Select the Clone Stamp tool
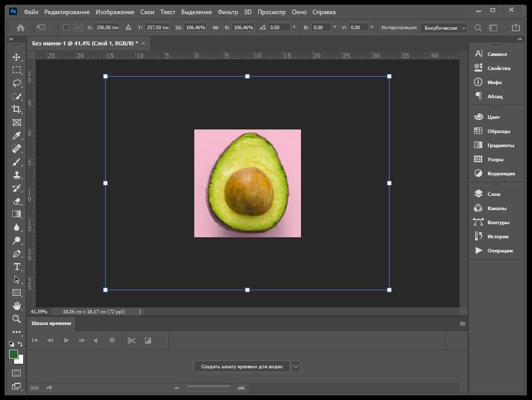Image resolution: width=532 pixels, height=400 pixels. coord(17,175)
